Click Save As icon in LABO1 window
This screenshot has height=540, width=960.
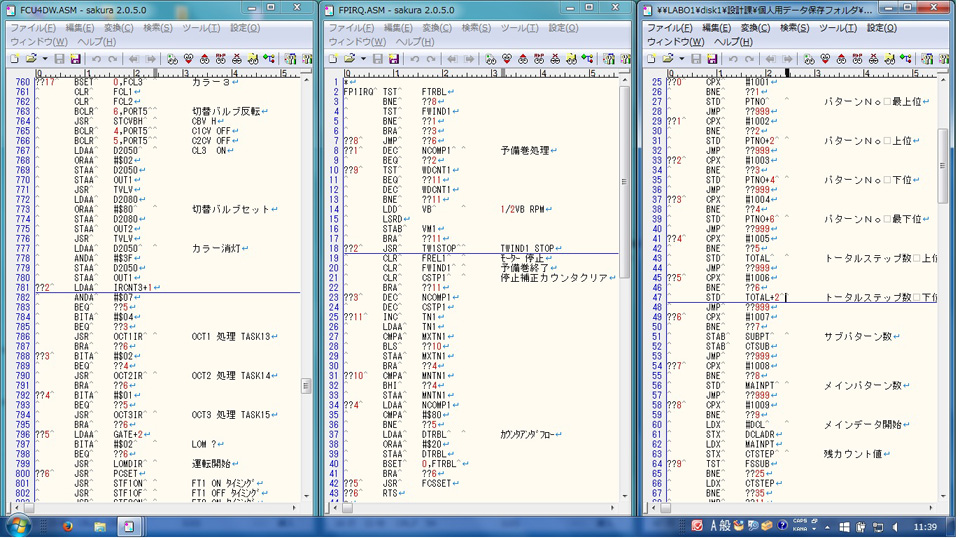[x=712, y=59]
